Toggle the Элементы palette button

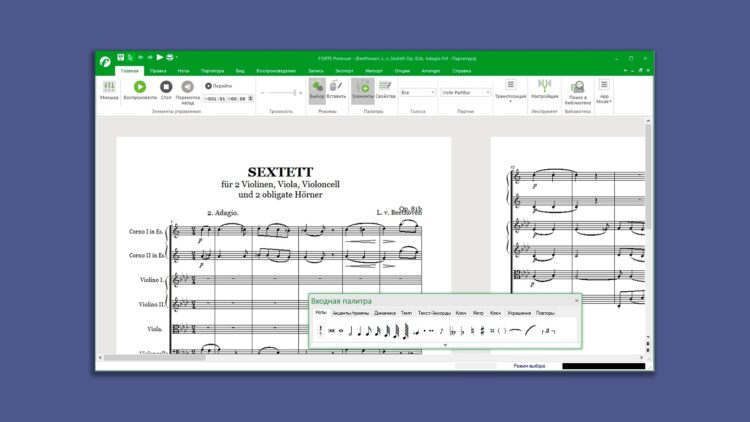(x=362, y=89)
